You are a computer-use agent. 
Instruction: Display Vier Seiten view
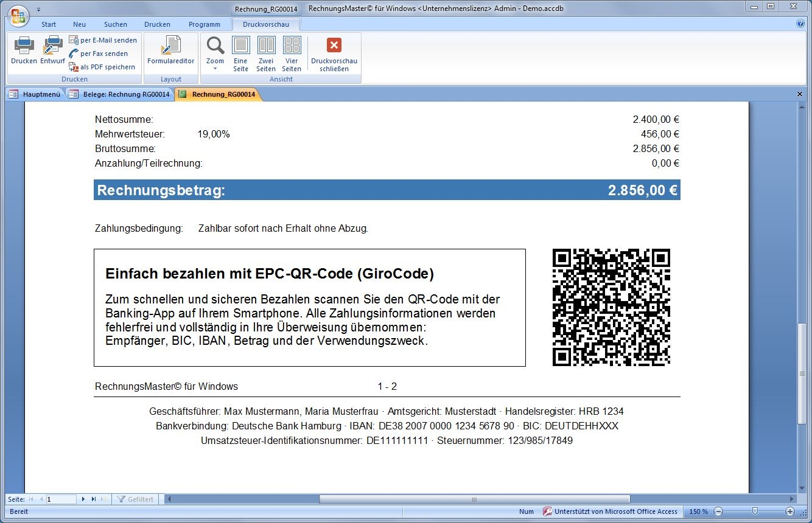point(292,54)
